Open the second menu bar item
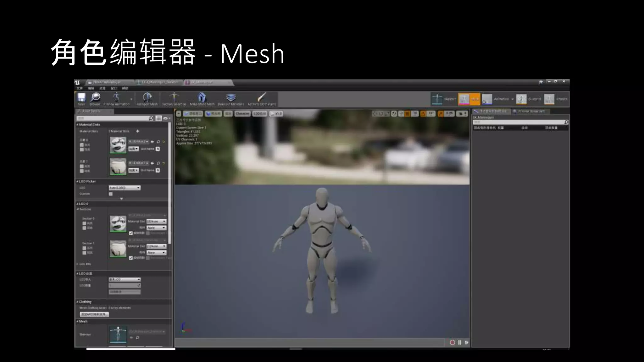This screenshot has height=362, width=644. 91,88
